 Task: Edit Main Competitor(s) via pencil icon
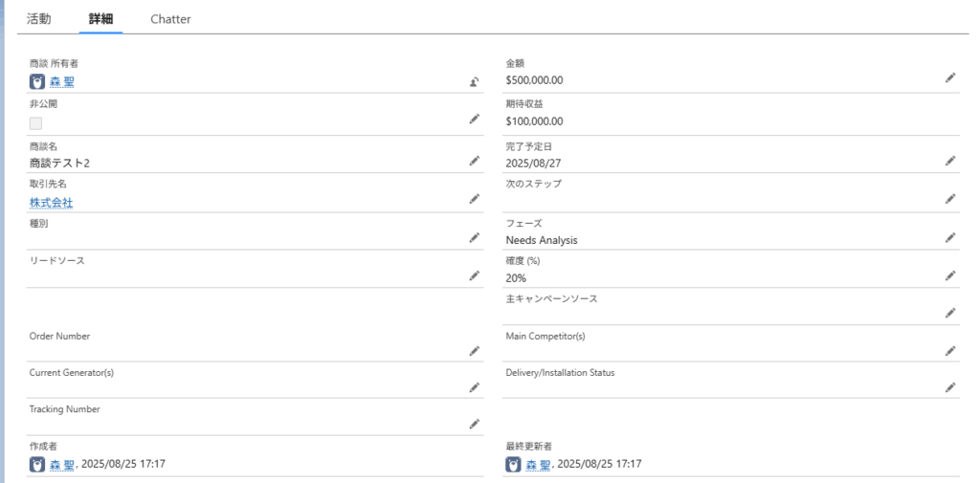point(950,351)
